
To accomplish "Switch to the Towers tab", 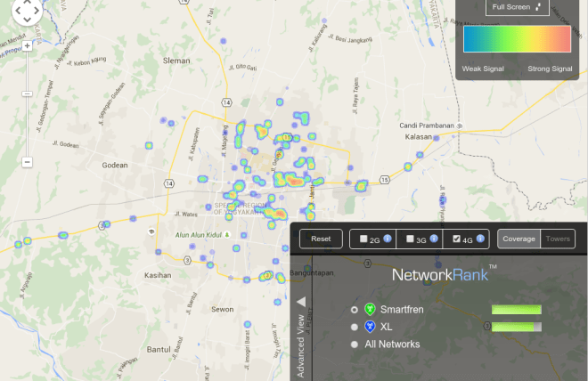I will pyautogui.click(x=558, y=239).
